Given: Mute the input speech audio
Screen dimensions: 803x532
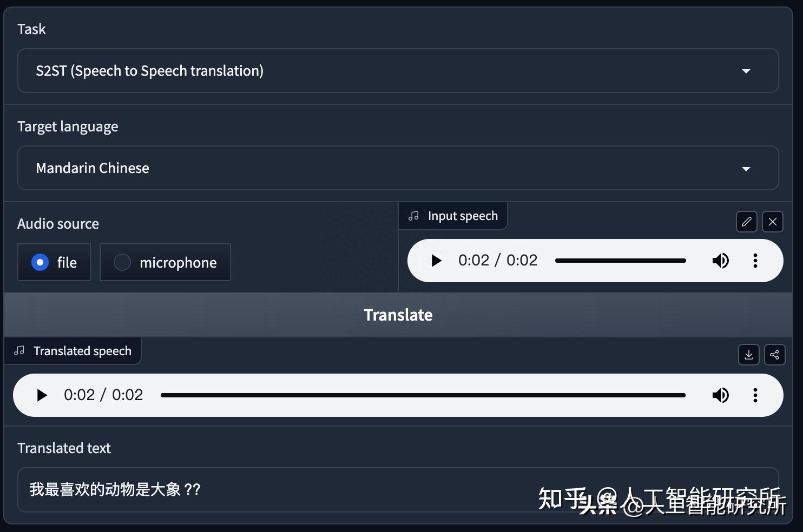Looking at the screenshot, I should (x=720, y=261).
